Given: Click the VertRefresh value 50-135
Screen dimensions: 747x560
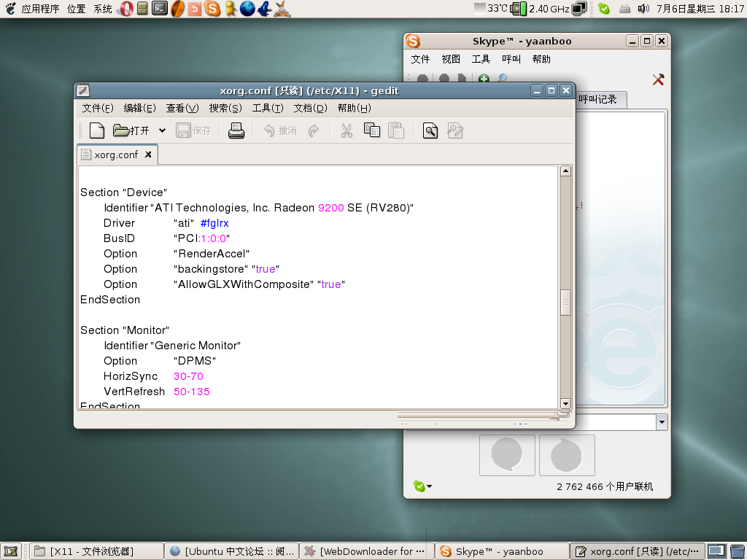Looking at the screenshot, I should pos(192,392).
